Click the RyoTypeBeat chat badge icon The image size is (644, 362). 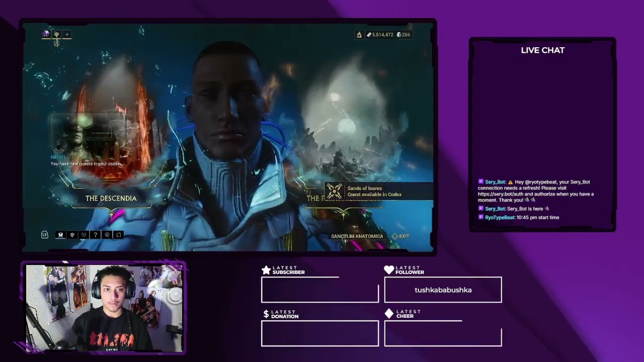[x=481, y=218]
